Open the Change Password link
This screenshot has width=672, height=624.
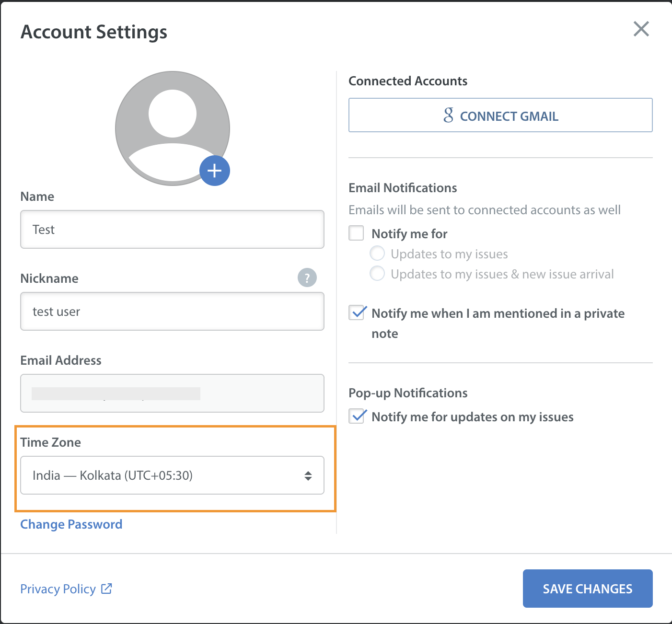pos(71,524)
